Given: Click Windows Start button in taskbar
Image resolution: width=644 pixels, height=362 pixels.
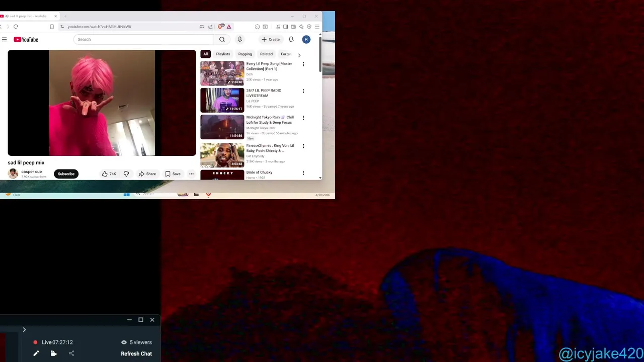Looking at the screenshot, I should click(x=127, y=195).
